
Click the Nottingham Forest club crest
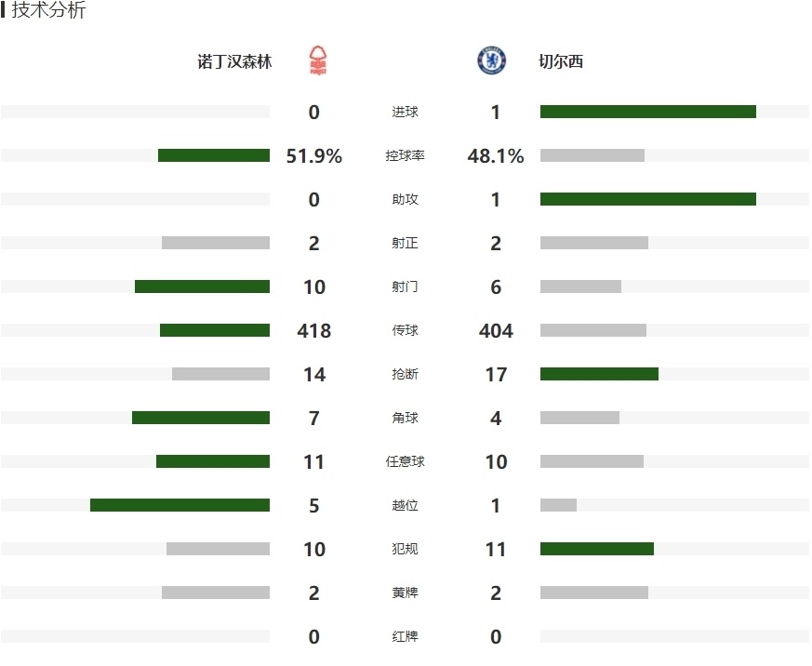(x=318, y=60)
